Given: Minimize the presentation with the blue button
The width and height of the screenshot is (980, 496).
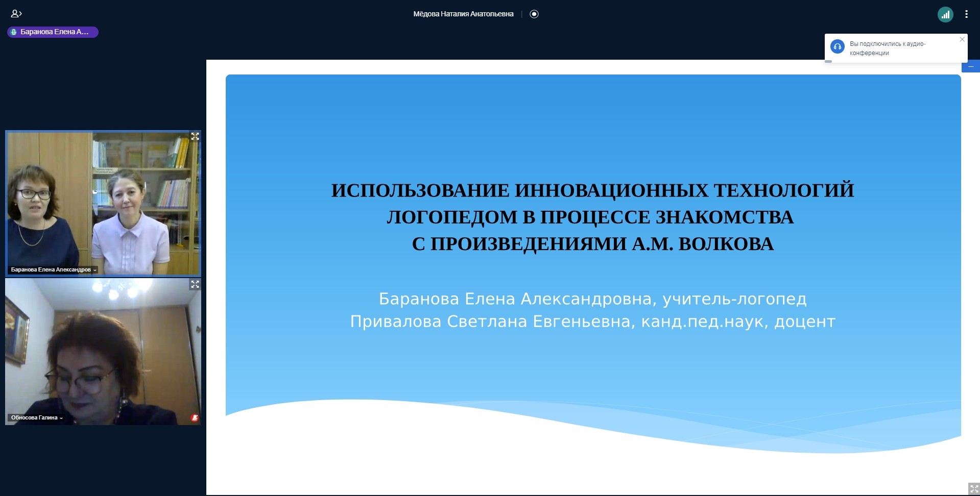Looking at the screenshot, I should (x=970, y=67).
